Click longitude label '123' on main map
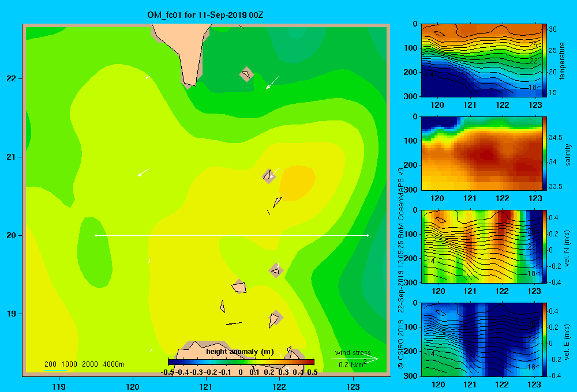 coord(353,386)
